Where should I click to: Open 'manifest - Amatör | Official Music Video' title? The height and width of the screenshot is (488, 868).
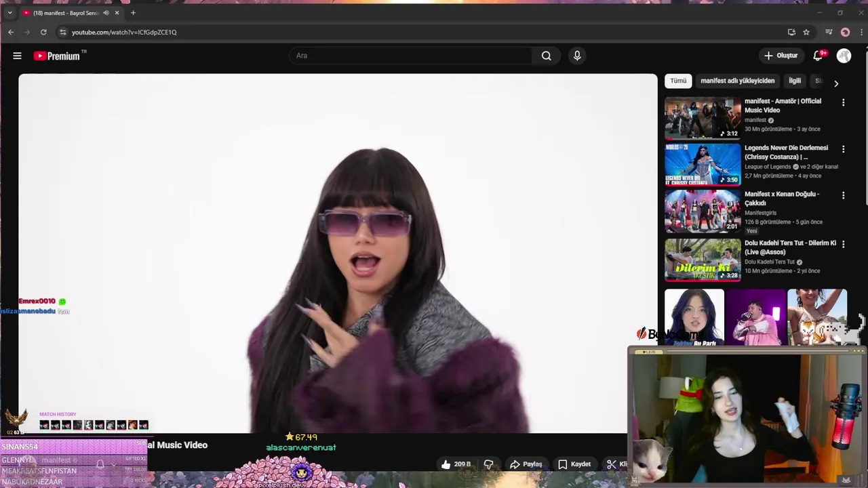(783, 105)
